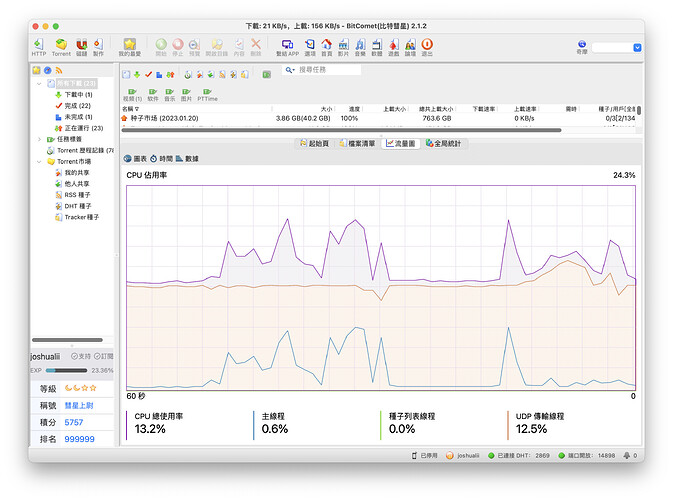Open the 全局統計 tab
673x500 pixels.
tap(443, 143)
